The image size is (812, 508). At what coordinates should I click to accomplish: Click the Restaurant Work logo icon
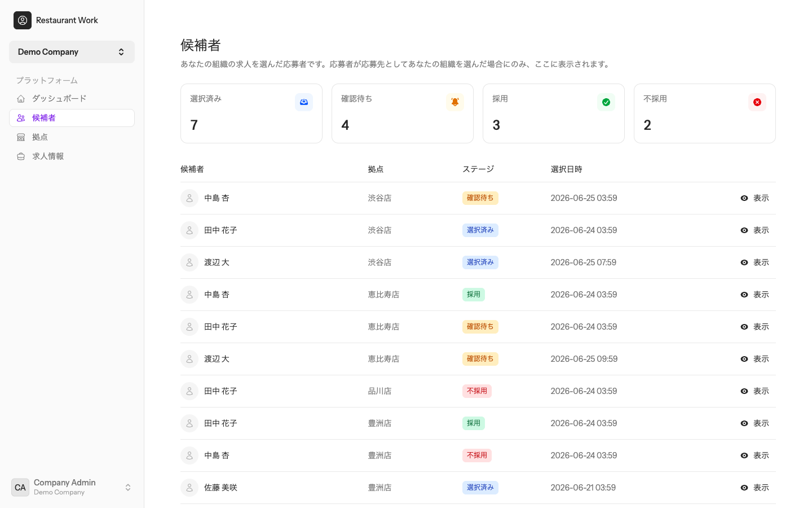pyautogui.click(x=23, y=20)
